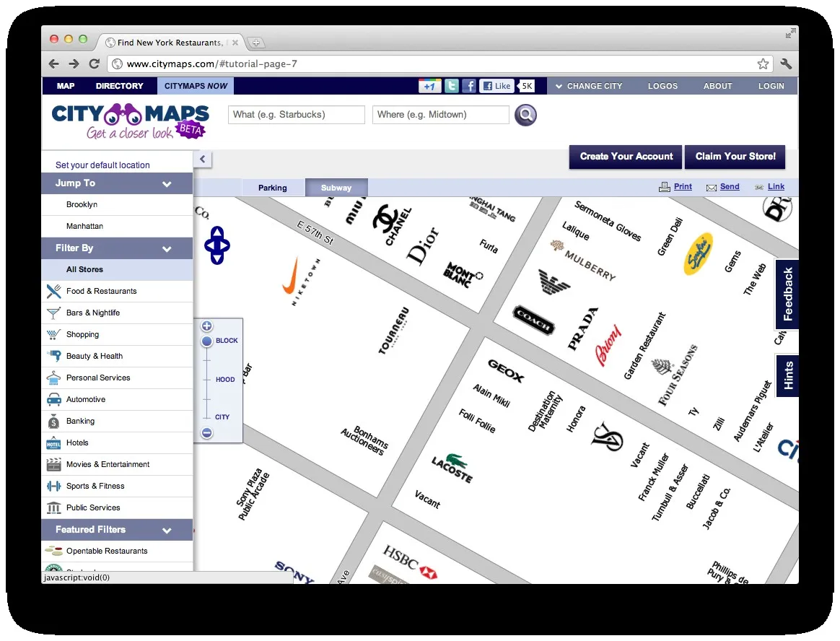Click the Public Services building icon
840x641 pixels.
coord(53,507)
